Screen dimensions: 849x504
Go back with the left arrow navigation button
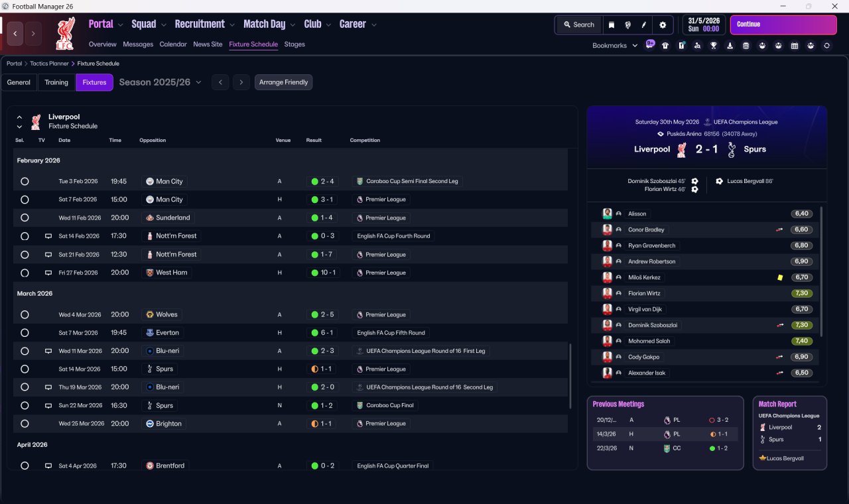point(15,33)
